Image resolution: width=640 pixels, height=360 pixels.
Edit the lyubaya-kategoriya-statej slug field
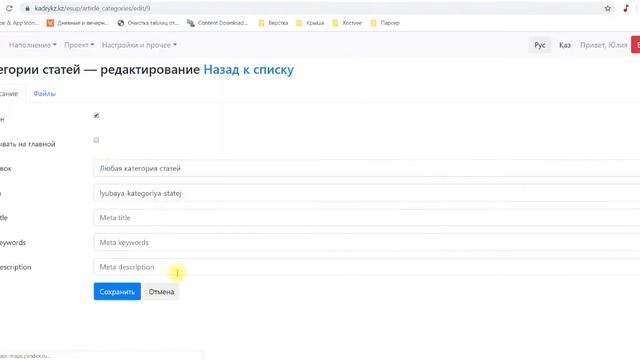click(x=367, y=193)
